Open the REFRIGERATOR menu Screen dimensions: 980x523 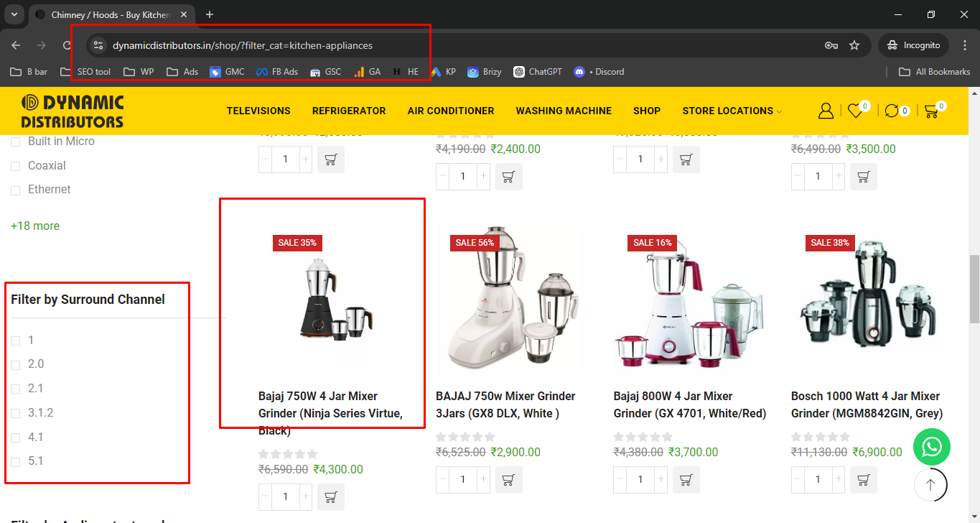coord(349,111)
